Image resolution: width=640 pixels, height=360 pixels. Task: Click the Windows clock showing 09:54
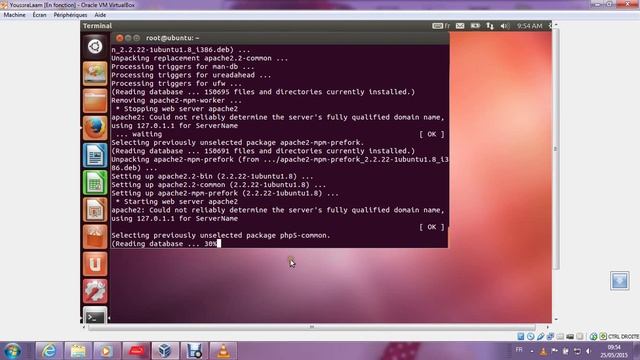614,351
